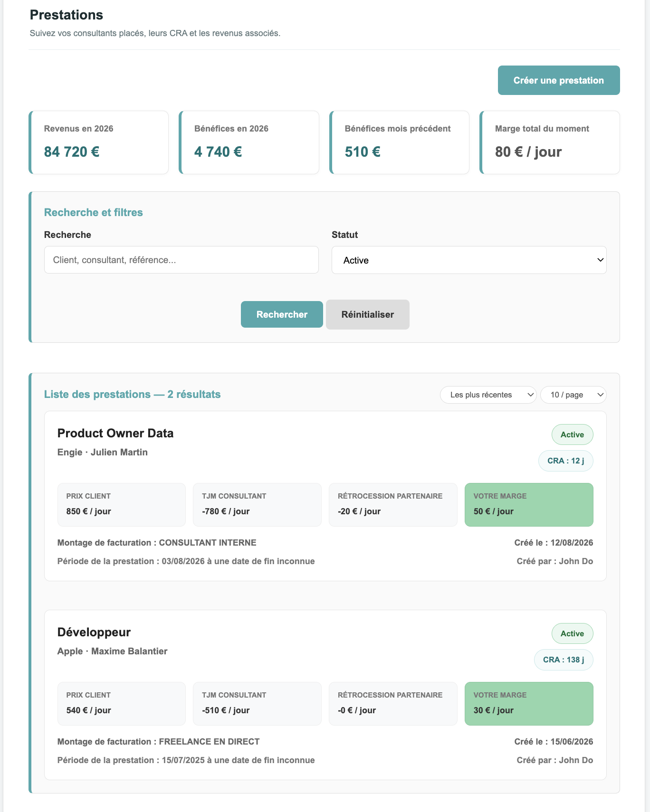650x812 pixels.
Task: Click the 4 740 € value
Action: 218,152
